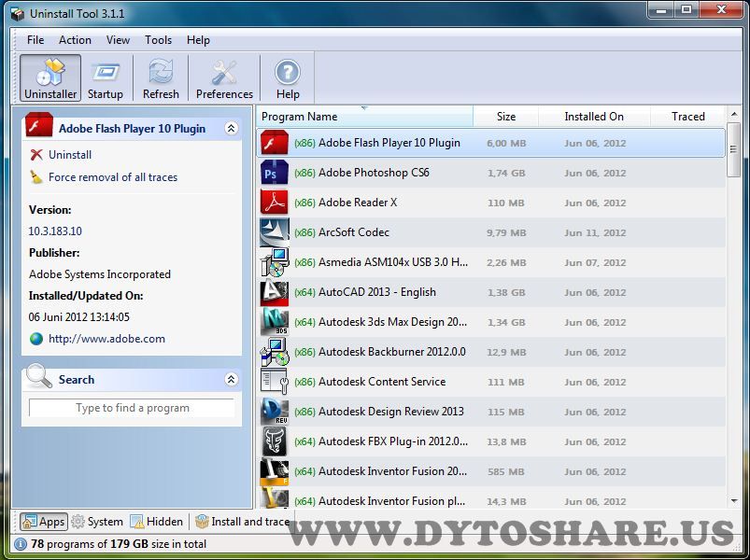
Task: Click Adobe Systems Incorporated publisher text
Action: [x=100, y=274]
